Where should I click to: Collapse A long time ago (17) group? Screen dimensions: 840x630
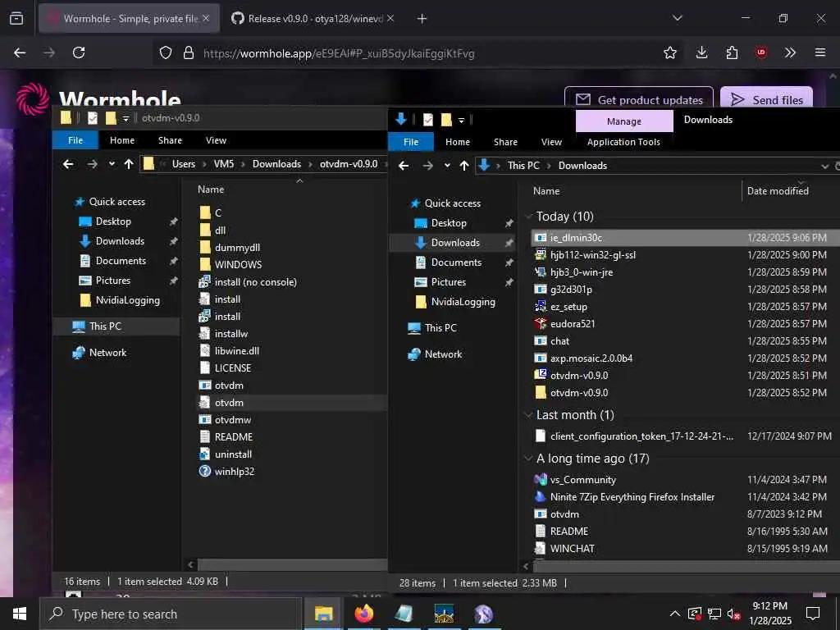pos(529,459)
